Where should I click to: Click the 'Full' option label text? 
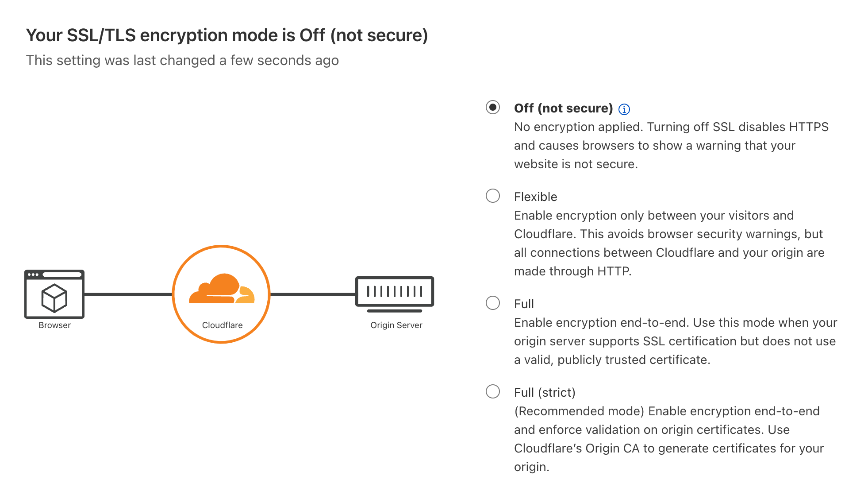click(524, 304)
